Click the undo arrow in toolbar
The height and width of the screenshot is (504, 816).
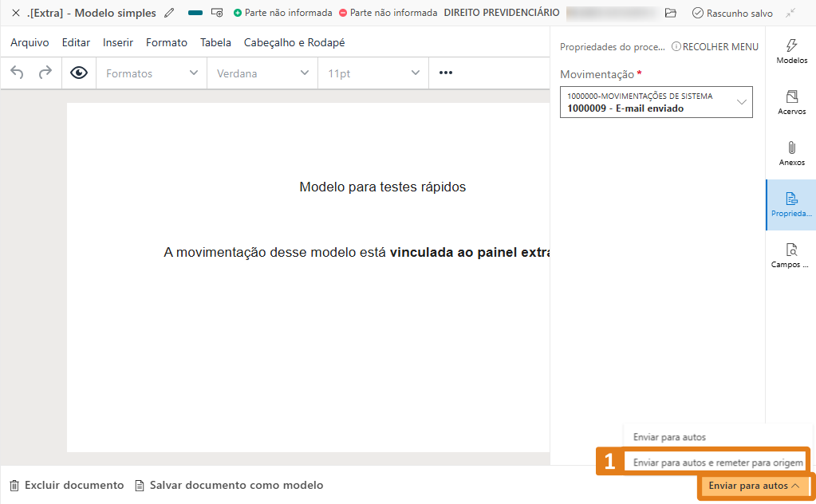pos(18,73)
